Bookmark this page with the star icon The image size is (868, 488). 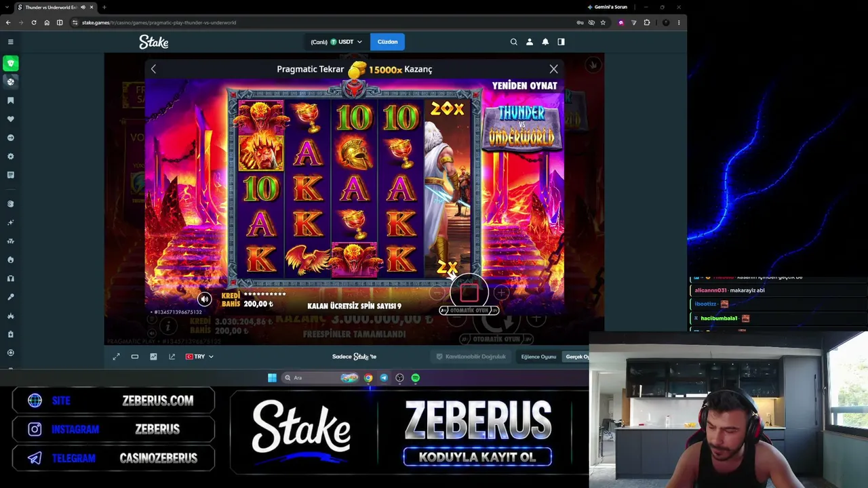(603, 22)
